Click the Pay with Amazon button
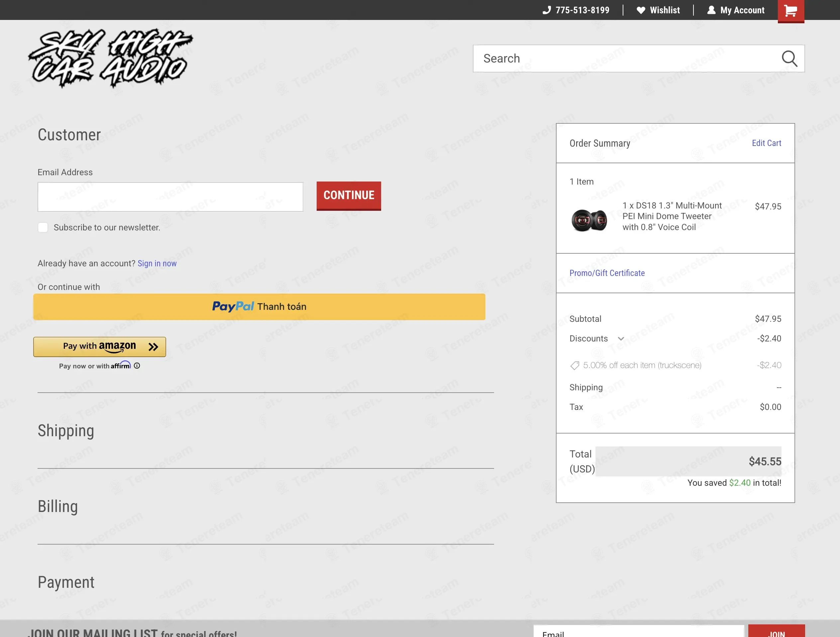 point(99,347)
